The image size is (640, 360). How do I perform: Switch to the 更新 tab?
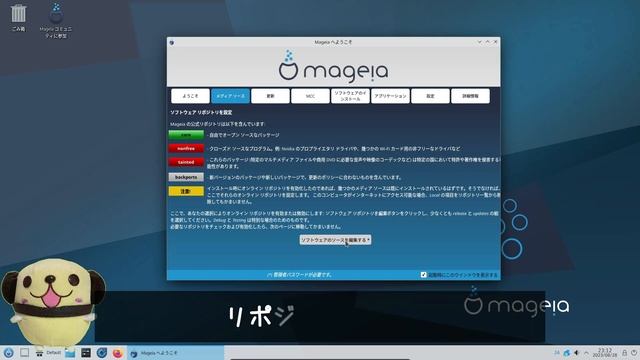pyautogui.click(x=270, y=96)
